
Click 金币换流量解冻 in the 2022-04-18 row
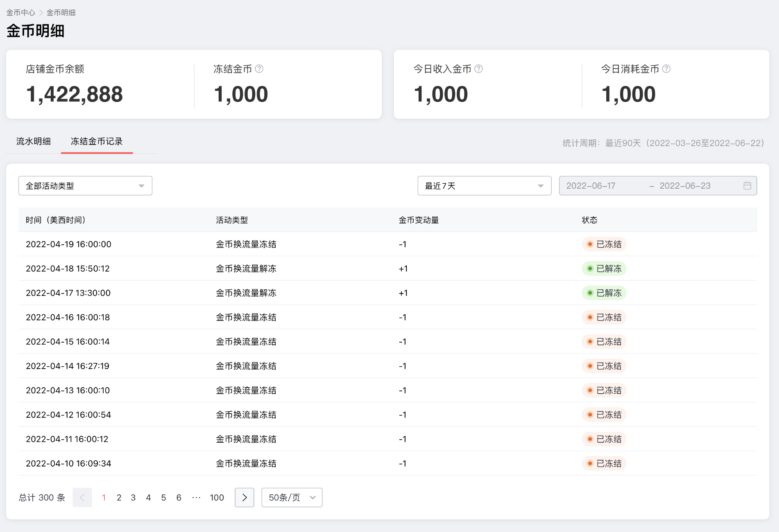[246, 268]
